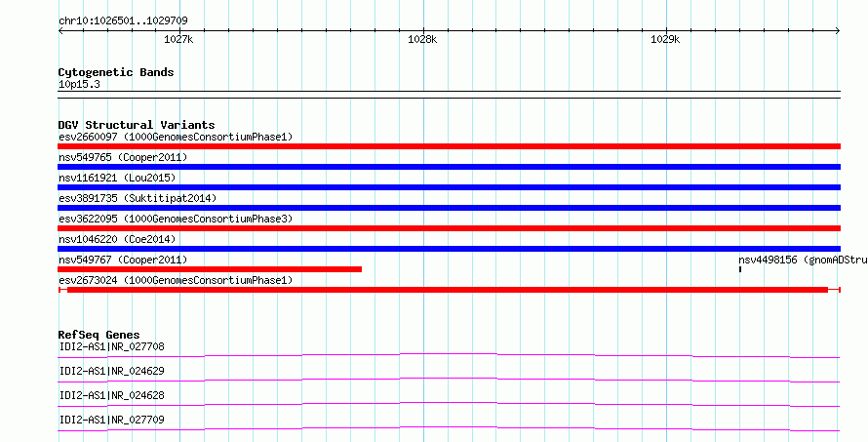Open IDI2-AS1|NR_027708 gene label
The height and width of the screenshot is (442, 868).
pyautogui.click(x=111, y=346)
